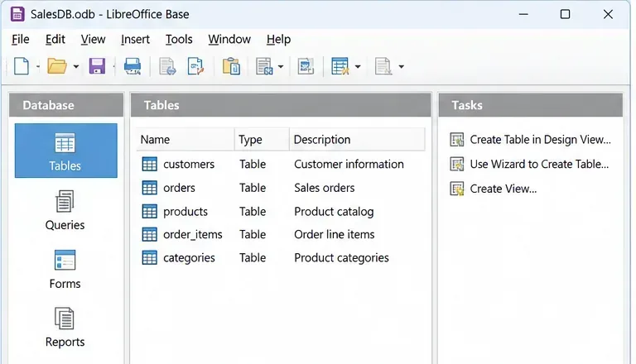636x364 pixels.
Task: Click the Print icon in toolbar
Action: click(x=132, y=66)
